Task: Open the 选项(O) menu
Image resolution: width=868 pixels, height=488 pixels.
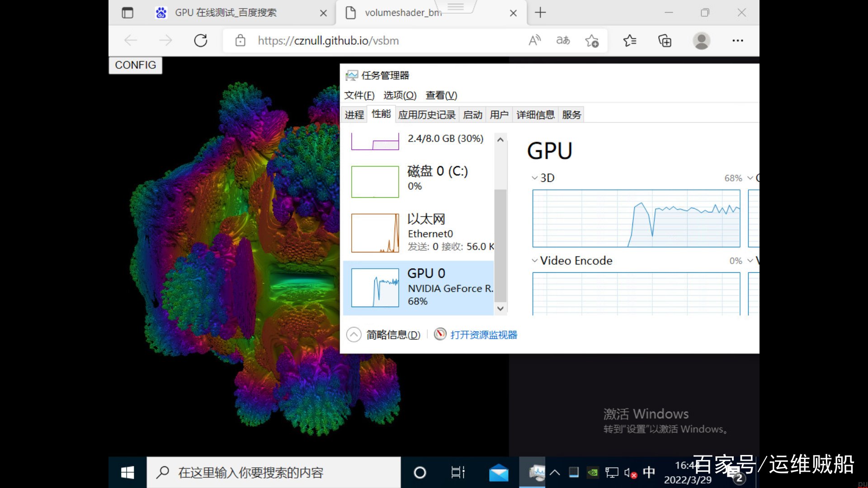Action: (x=400, y=95)
